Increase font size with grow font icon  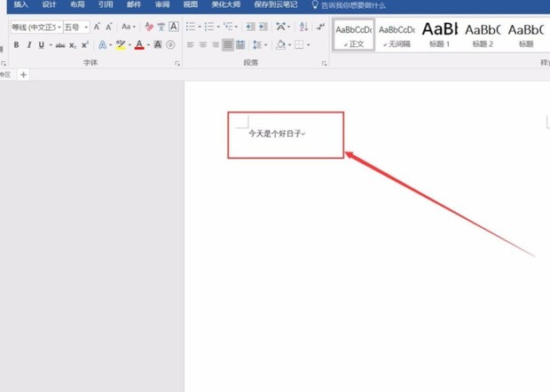point(98,27)
